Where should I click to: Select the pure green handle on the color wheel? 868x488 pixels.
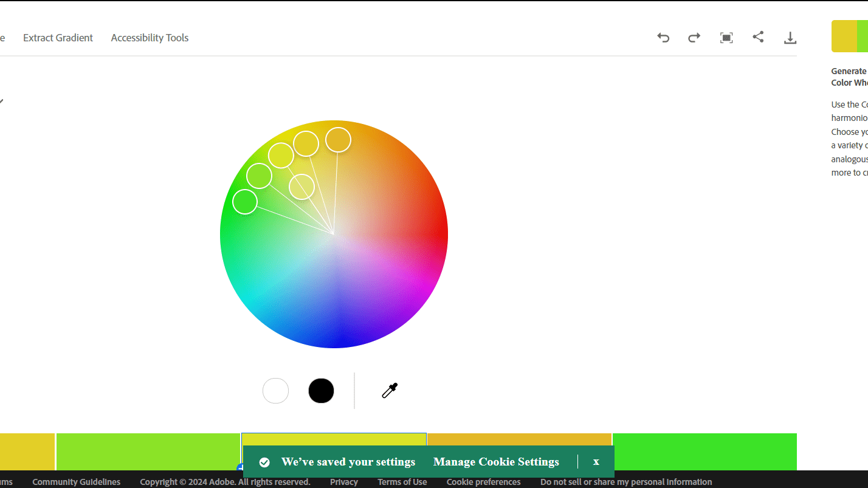click(245, 202)
